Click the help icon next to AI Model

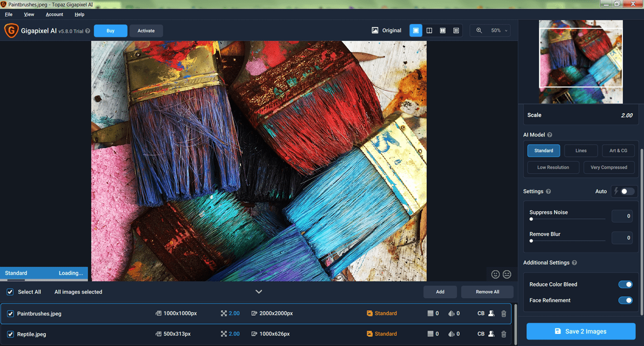[x=549, y=135]
